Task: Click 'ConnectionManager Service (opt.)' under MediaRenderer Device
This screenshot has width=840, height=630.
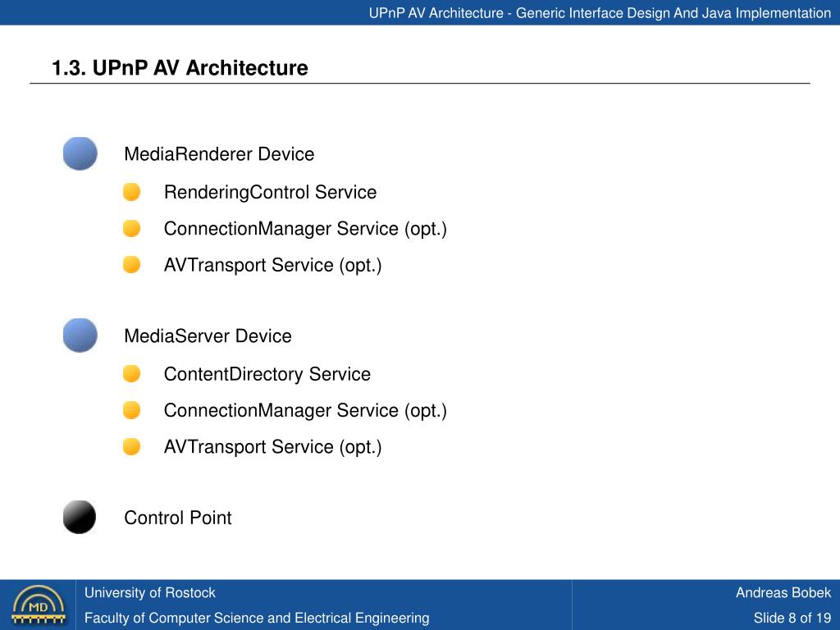Action: pos(305,229)
